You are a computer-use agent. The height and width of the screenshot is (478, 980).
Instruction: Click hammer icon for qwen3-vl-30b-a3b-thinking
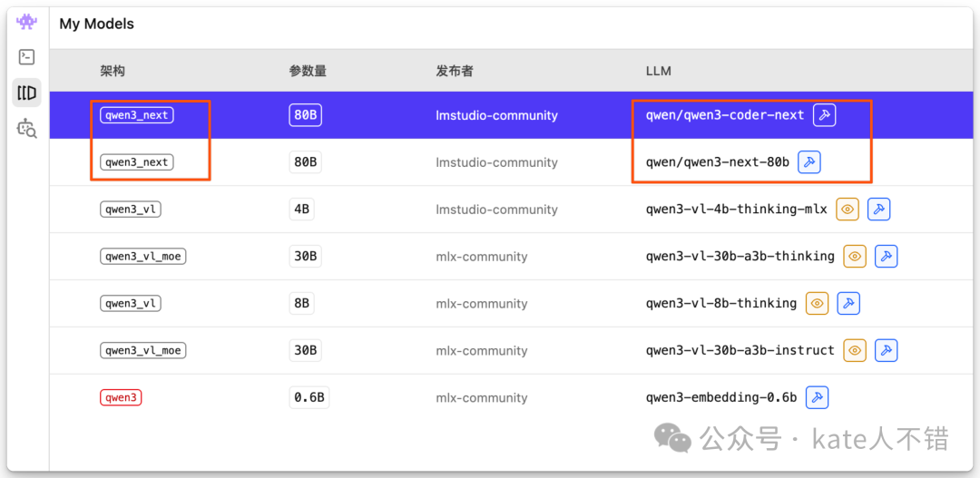(887, 256)
